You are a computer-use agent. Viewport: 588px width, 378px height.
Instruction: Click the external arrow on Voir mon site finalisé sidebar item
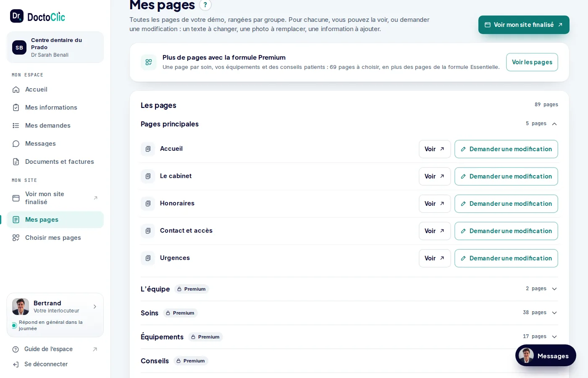95,198
